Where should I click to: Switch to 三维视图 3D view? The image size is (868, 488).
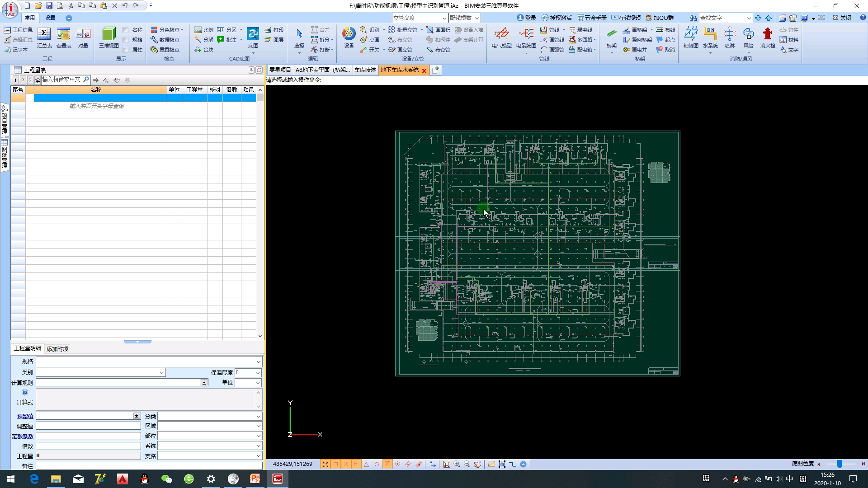109,38
